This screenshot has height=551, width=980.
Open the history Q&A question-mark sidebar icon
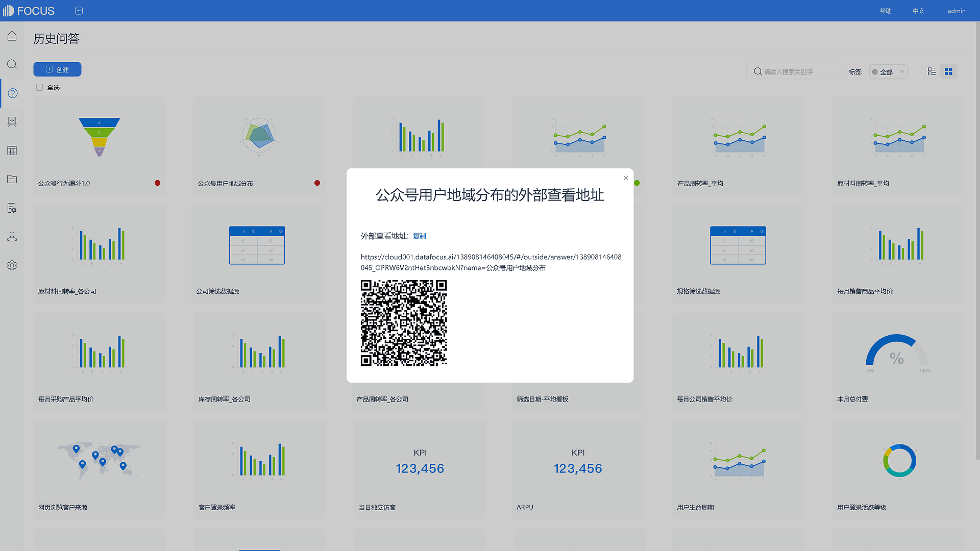[x=12, y=93]
